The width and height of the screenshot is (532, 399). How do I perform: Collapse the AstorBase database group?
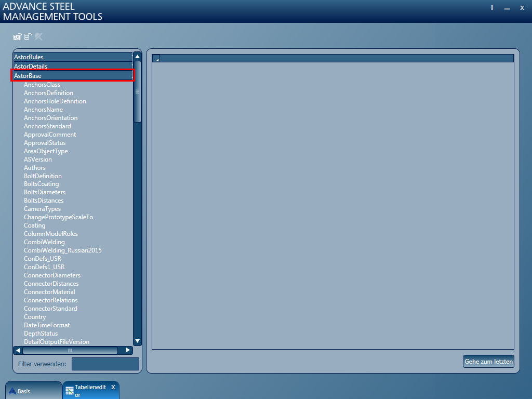coord(73,76)
